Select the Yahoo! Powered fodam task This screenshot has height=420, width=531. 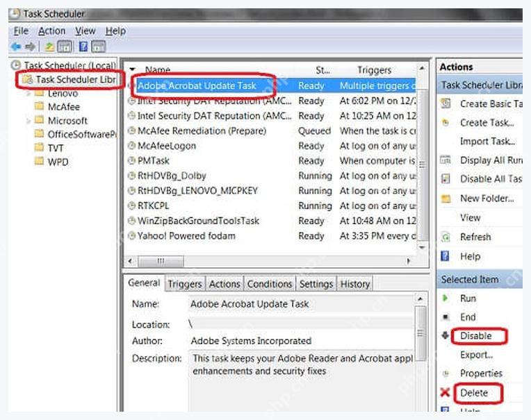coord(271,236)
